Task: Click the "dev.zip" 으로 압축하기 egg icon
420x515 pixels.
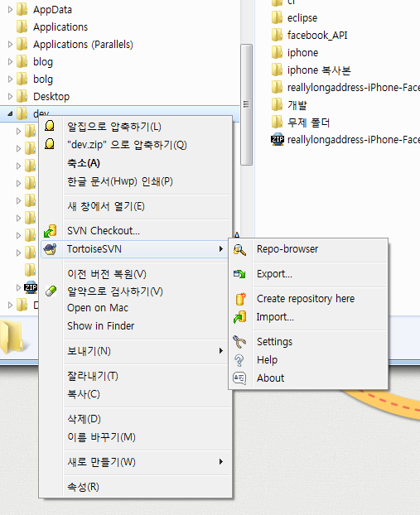Action: pyautogui.click(x=50, y=144)
